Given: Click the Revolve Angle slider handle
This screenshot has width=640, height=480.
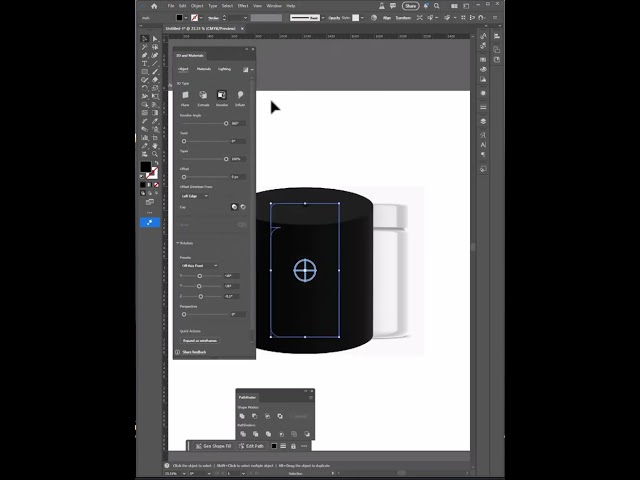Looking at the screenshot, I should point(226,123).
